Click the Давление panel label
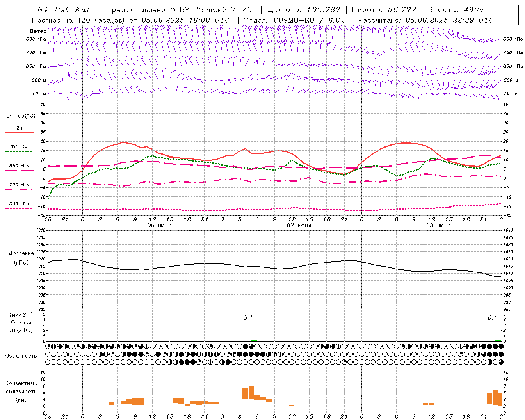The image size is (525, 420). [x=21, y=253]
